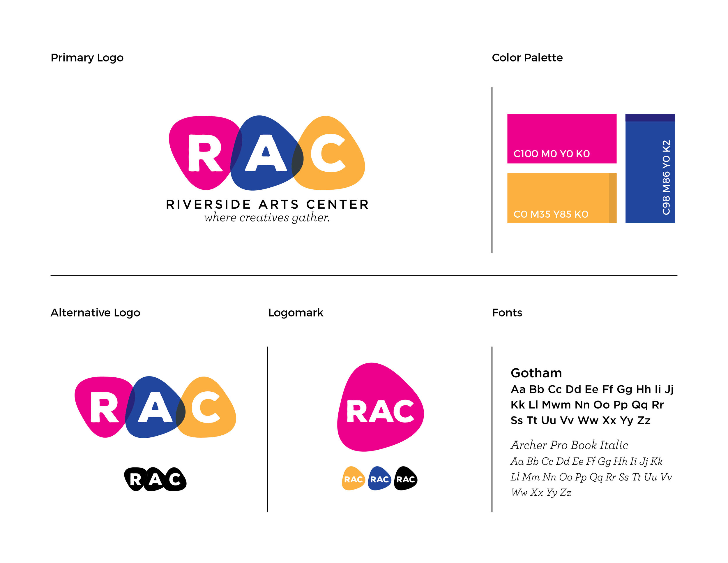Click the vertical 'C98 M86 Y0 K2' label
Screen dimensions: 728x563
(666, 177)
